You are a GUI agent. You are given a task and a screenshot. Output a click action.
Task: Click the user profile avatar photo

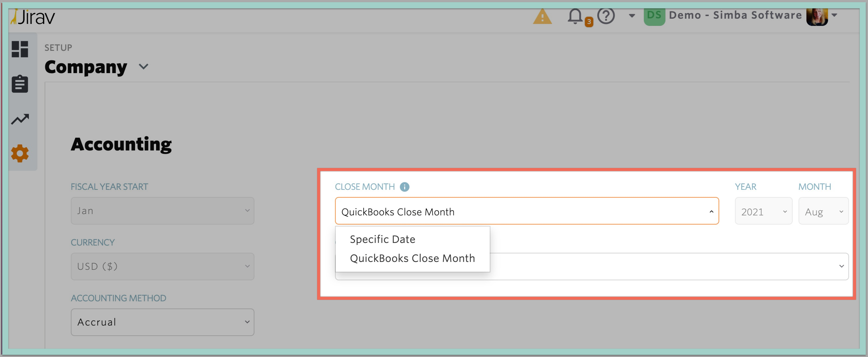tap(817, 16)
